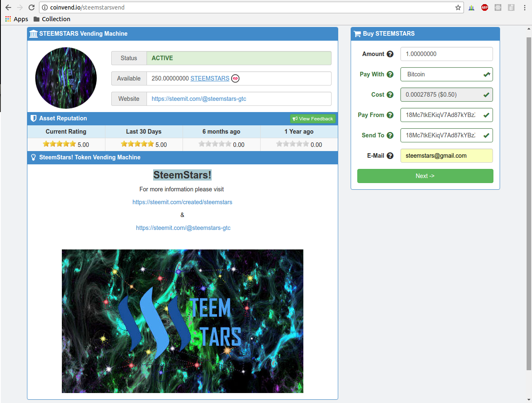Click the Pay From address field
The width and height of the screenshot is (532, 403).
click(447, 115)
